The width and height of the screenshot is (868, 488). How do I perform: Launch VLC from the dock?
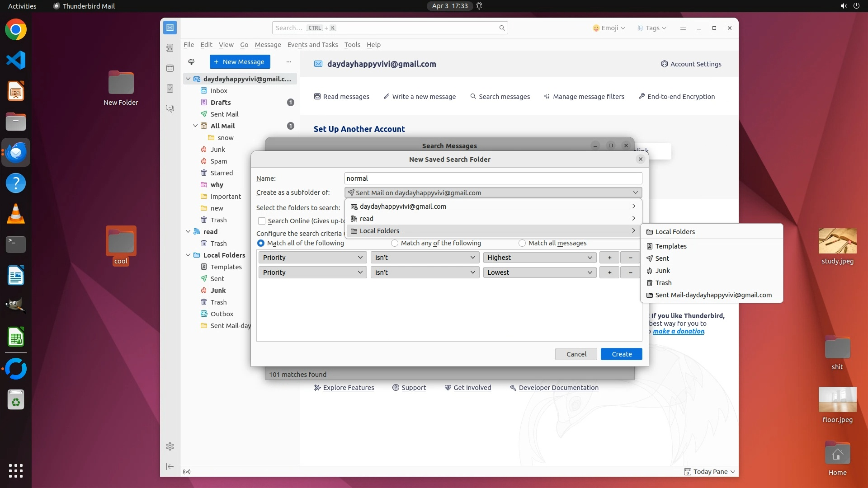coord(16,214)
